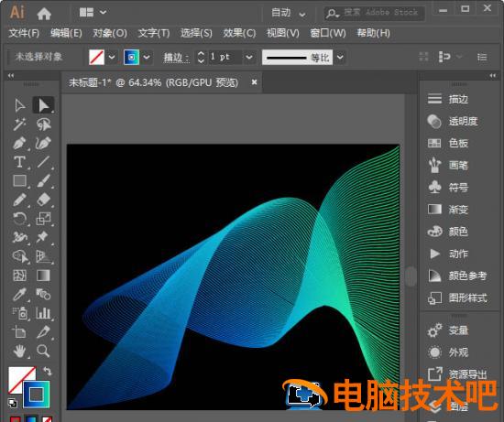Select the Blend tool

click(x=43, y=294)
